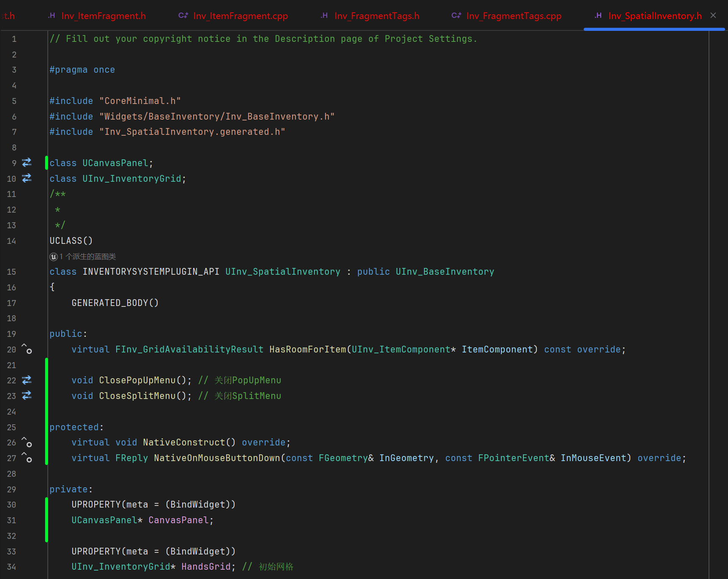
Task: Click the UInv_BaseInventory base class name
Action: point(445,272)
